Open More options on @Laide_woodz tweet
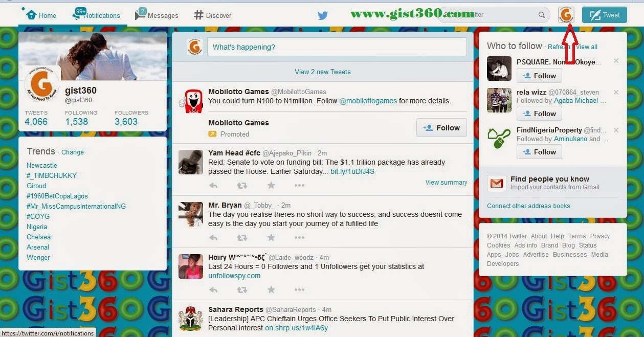Image resolution: width=644 pixels, height=337 pixels. coord(300,289)
